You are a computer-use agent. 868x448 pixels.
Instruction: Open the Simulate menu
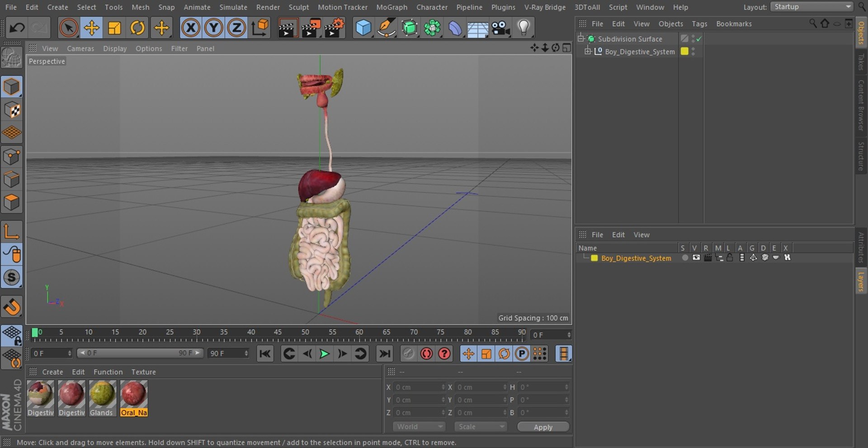click(233, 7)
